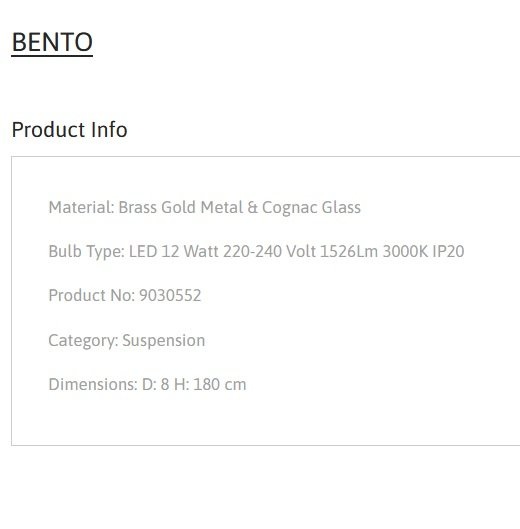The image size is (520, 529).
Task: Click on the Cognac Glass text
Action: [x=311, y=207]
